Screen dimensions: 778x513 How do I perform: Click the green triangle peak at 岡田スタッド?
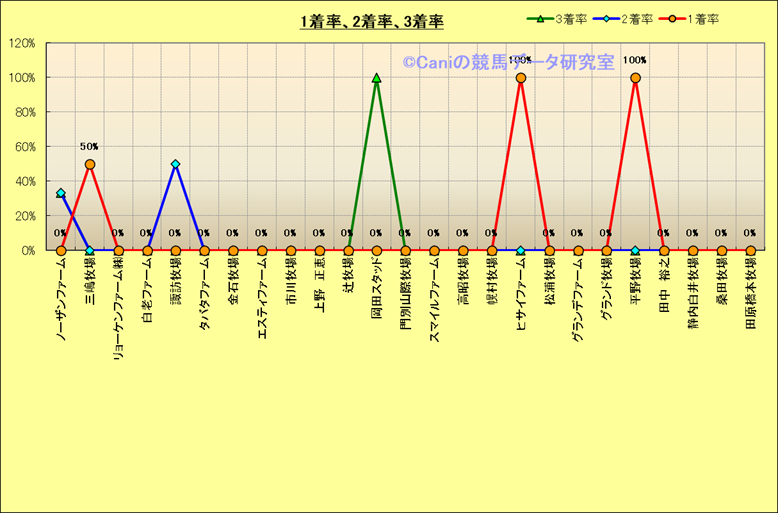pos(376,78)
